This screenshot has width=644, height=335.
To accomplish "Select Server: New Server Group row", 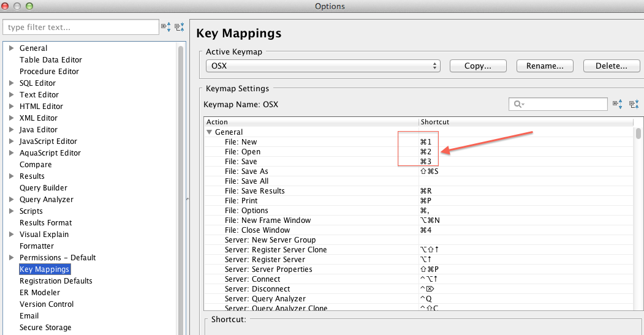I will pos(419,240).
